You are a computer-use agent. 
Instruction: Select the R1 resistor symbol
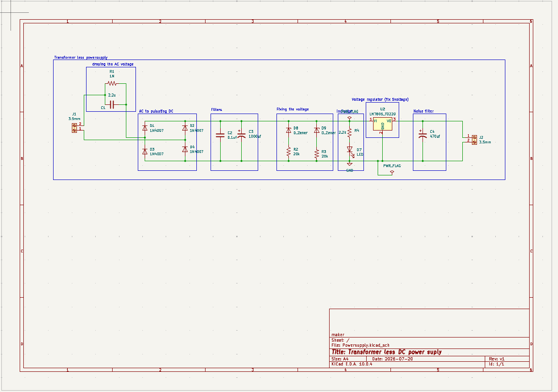coord(111,84)
